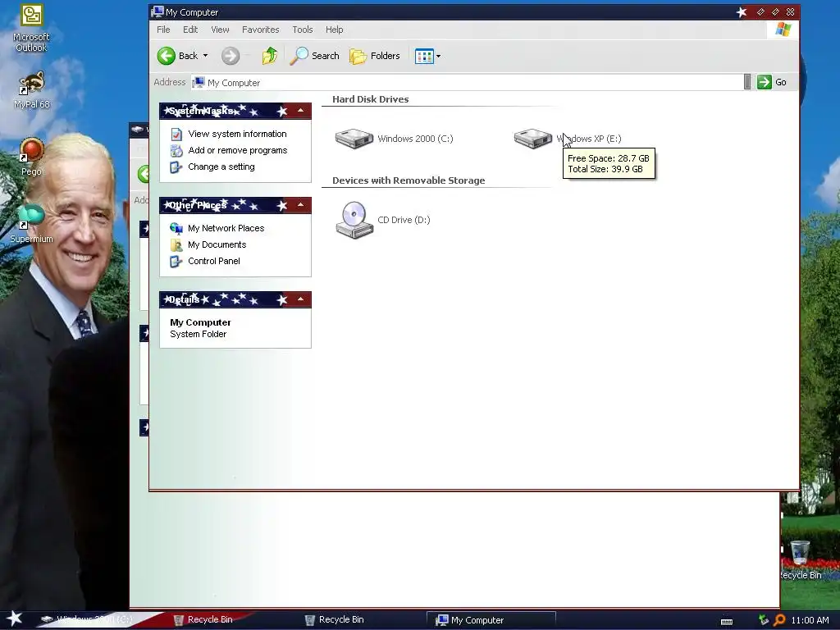Click the keyboard icon in system tray
The height and width of the screenshot is (630, 840).
(727, 621)
